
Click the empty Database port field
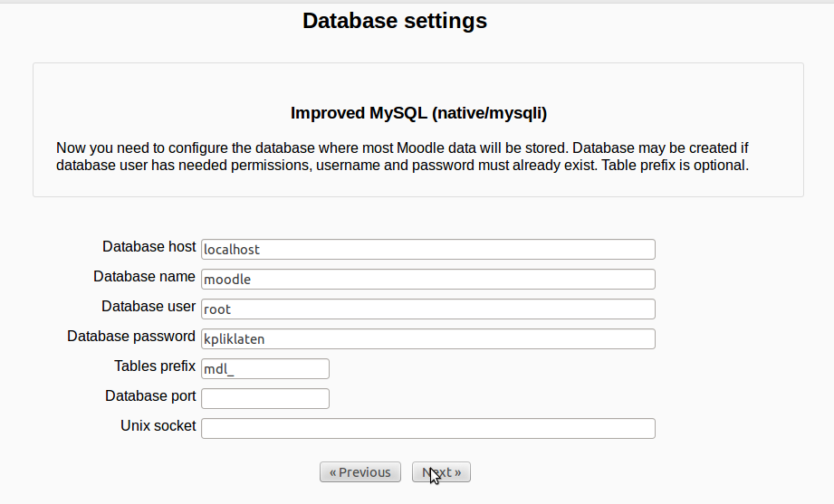click(265, 398)
